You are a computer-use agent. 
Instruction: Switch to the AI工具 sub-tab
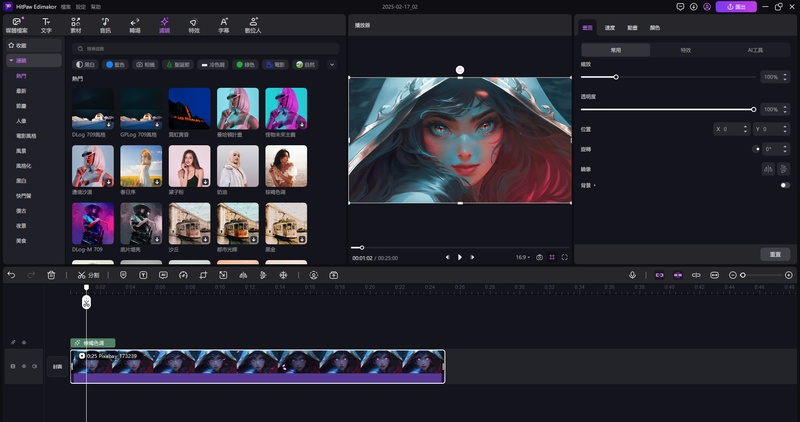[x=755, y=49]
